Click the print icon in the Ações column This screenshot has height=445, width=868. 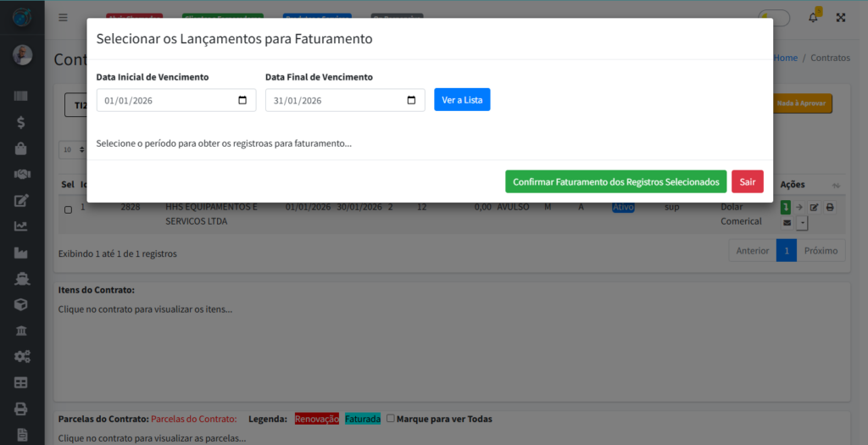point(830,208)
